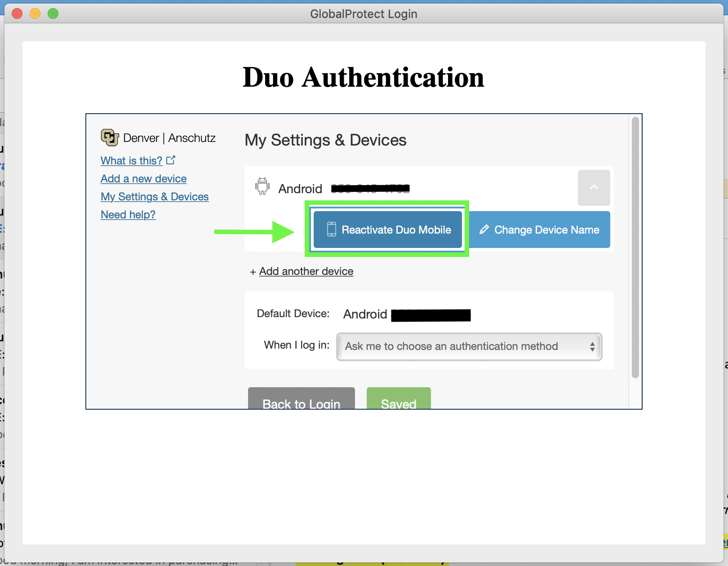The height and width of the screenshot is (566, 728).
Task: Click 'Add a new device' link
Action: pyautogui.click(x=143, y=179)
